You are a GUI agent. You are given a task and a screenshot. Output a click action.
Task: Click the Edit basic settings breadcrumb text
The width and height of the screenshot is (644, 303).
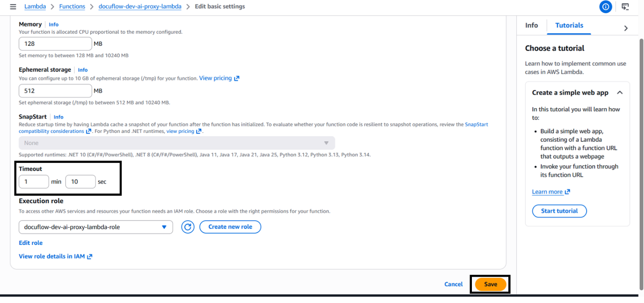pyautogui.click(x=220, y=7)
